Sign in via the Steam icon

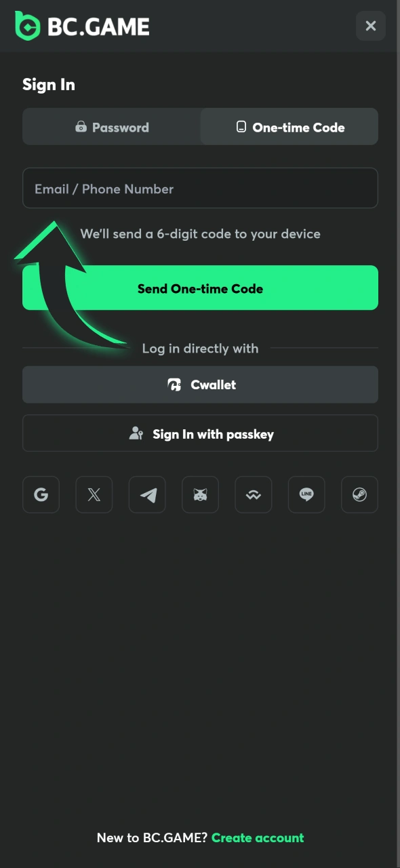[x=359, y=494]
